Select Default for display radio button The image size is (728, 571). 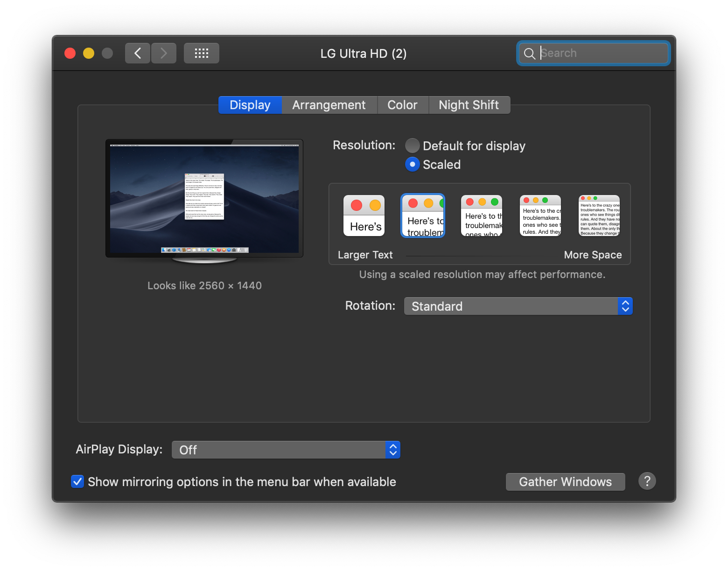tap(413, 146)
